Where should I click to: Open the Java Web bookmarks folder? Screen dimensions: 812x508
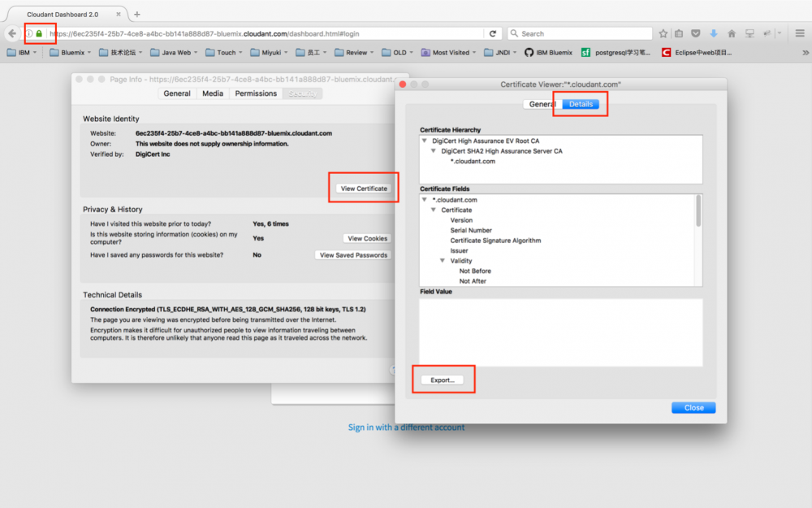[x=174, y=52]
